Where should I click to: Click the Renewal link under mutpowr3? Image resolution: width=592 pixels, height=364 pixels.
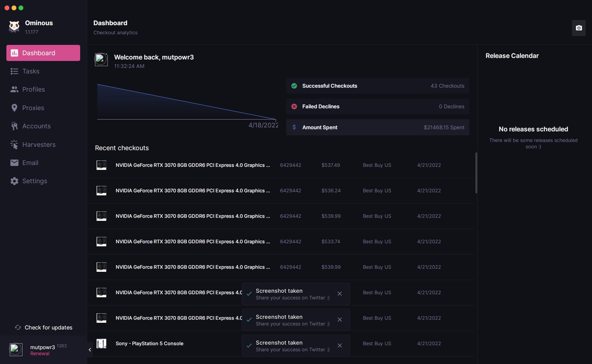click(x=40, y=354)
